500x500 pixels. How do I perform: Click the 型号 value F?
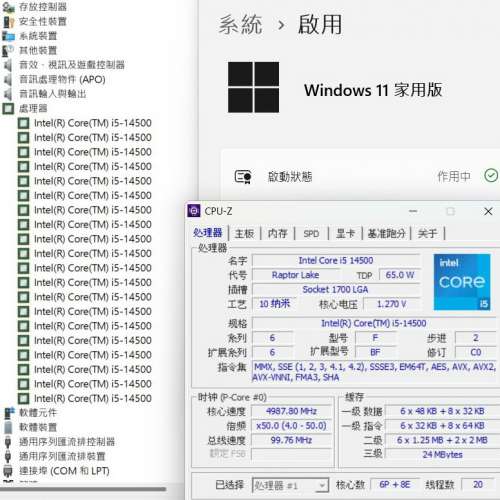[x=375, y=338]
